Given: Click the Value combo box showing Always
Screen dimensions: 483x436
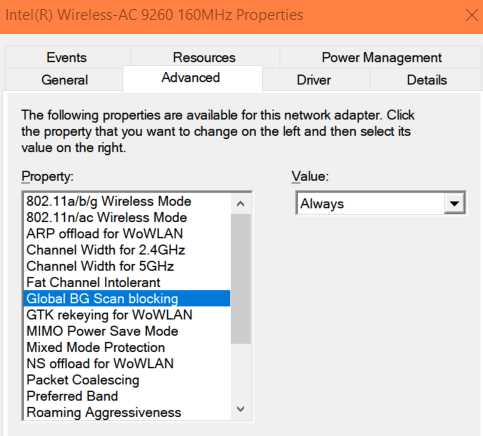Looking at the screenshot, I should 380,203.
